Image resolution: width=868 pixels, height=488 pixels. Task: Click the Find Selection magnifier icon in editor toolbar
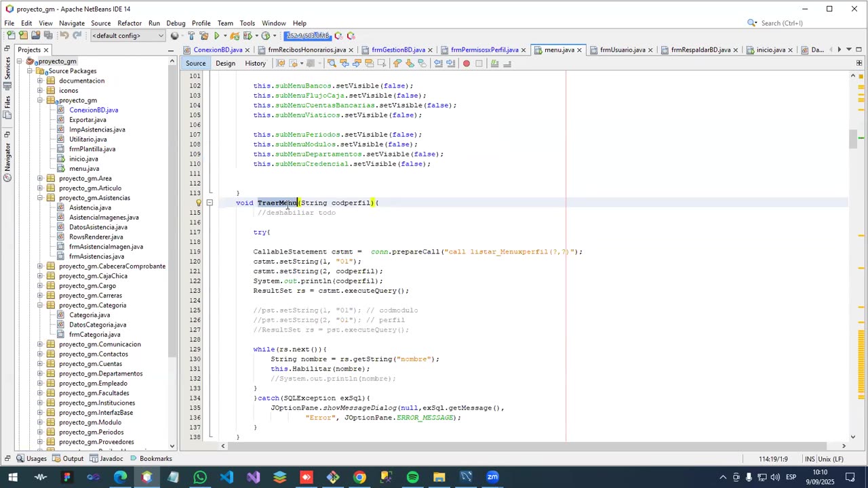coord(332,63)
